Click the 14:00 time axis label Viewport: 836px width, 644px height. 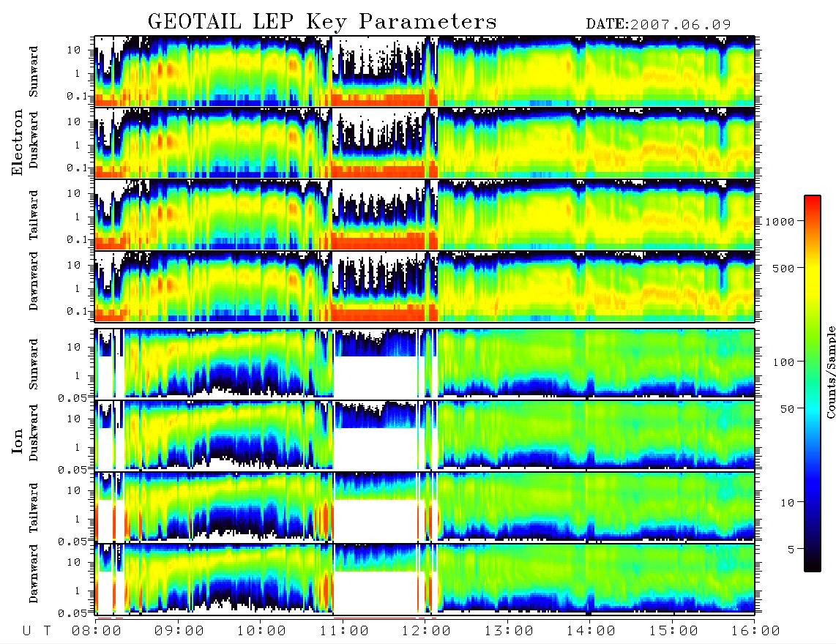point(591,631)
